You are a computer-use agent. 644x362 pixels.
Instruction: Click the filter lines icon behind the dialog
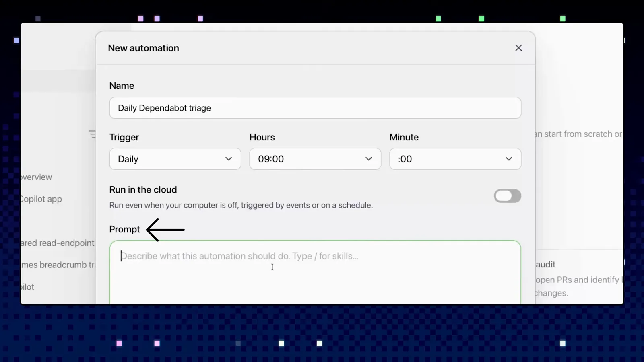(92, 134)
